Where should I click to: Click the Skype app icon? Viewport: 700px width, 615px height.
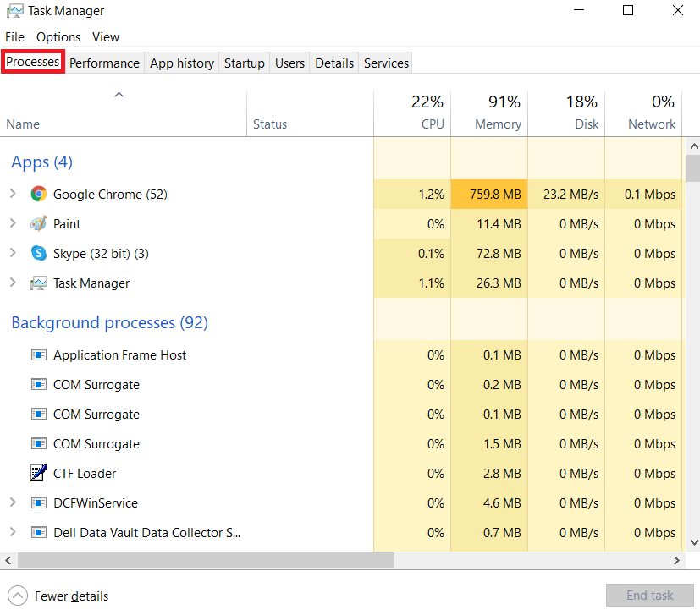39,254
